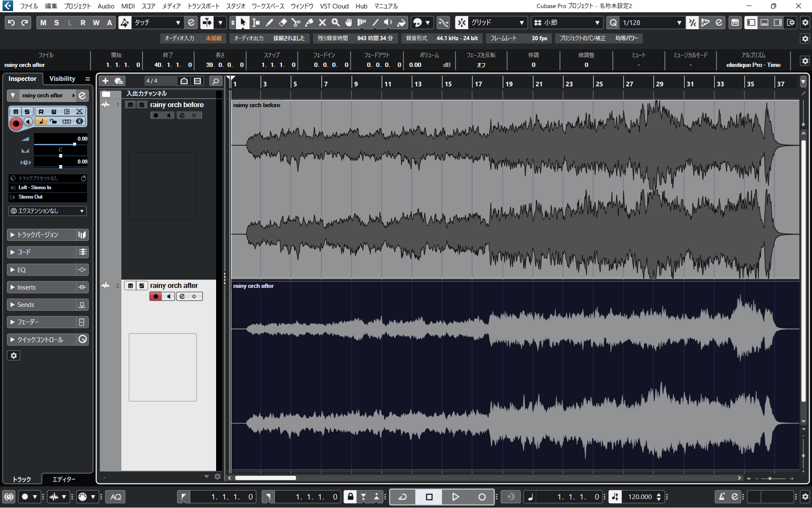
Task: Click the Stop button in transport
Action: click(x=429, y=497)
